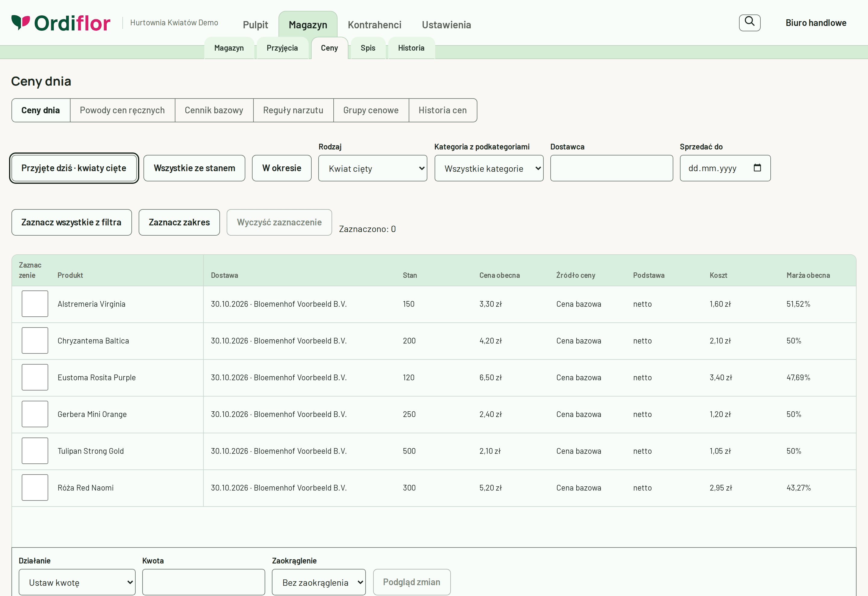The image size is (868, 596).
Task: Switch to Ustawienia tab
Action: point(446,25)
